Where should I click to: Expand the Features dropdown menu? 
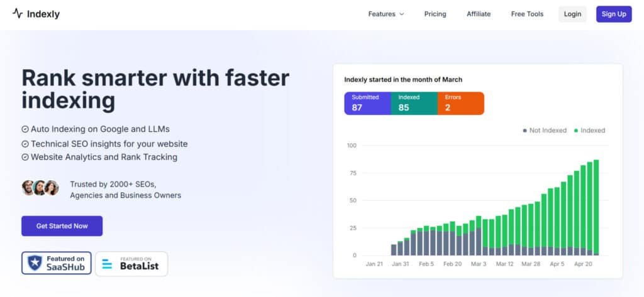[x=382, y=14]
